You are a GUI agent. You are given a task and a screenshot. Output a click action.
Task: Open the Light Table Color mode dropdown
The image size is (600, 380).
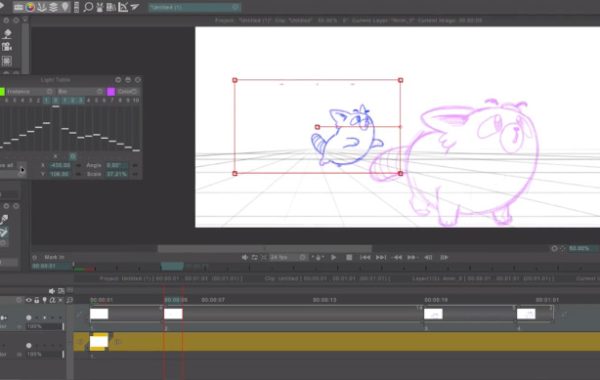tap(128, 91)
